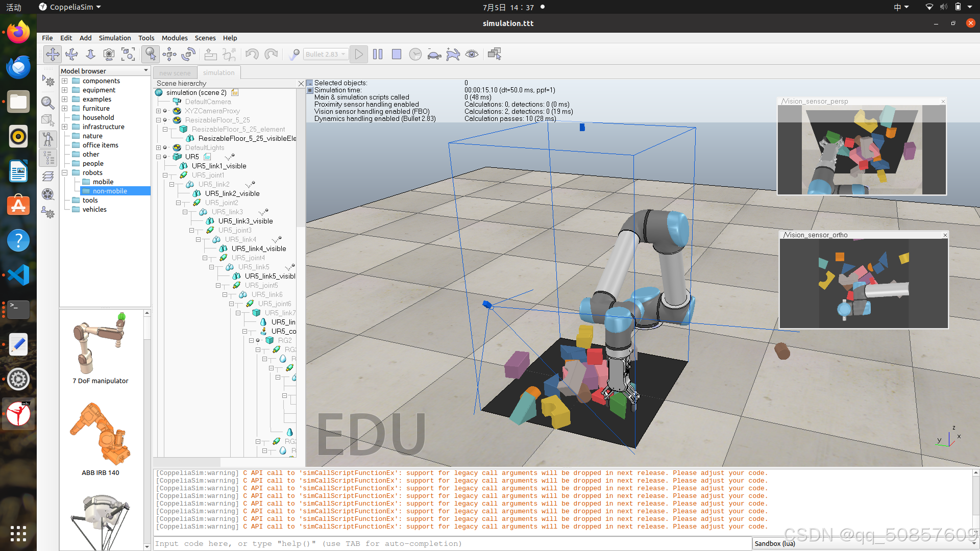This screenshot has height=551, width=980.
Task: Open the Model browser dropdown
Action: click(146, 70)
